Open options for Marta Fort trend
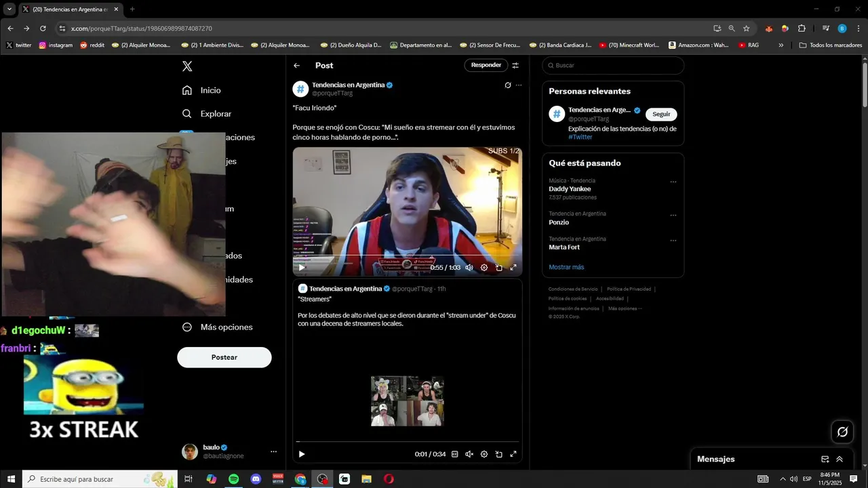The image size is (868, 488). pyautogui.click(x=673, y=240)
